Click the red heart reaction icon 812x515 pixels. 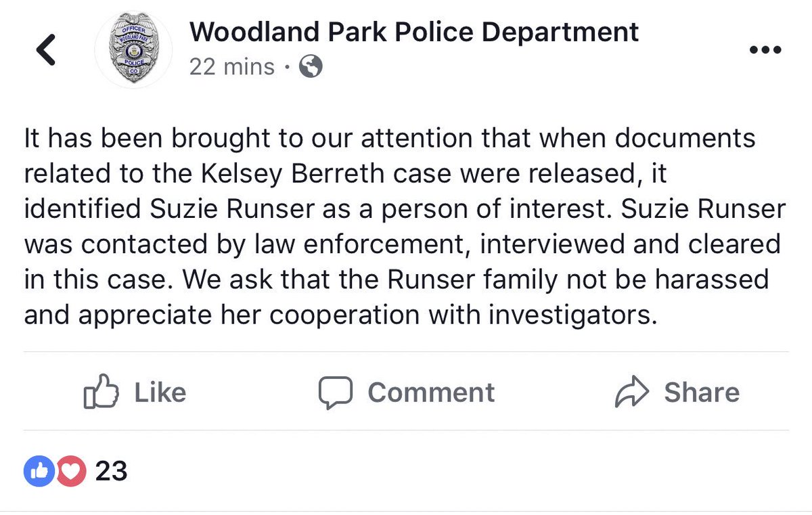(70, 471)
